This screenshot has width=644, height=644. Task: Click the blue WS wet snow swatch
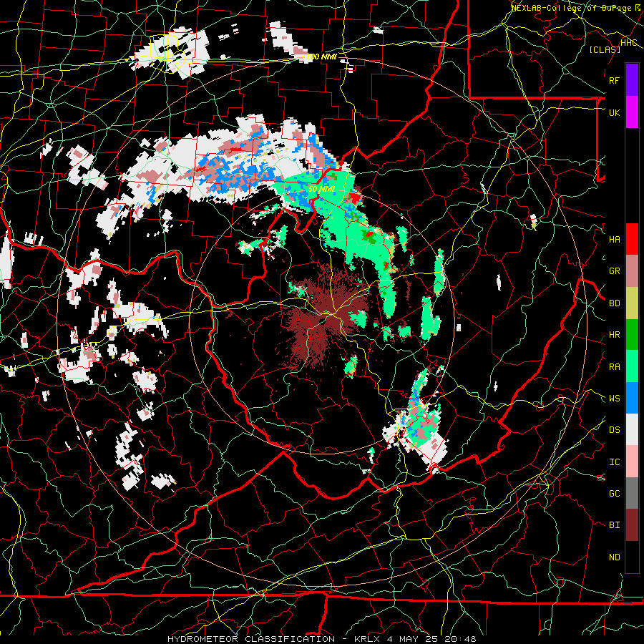632,398
